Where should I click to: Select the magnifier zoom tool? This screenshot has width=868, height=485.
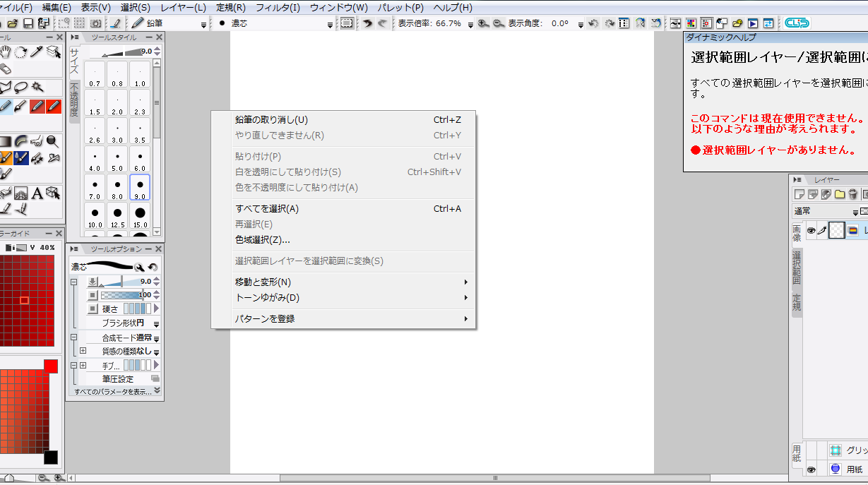click(53, 141)
